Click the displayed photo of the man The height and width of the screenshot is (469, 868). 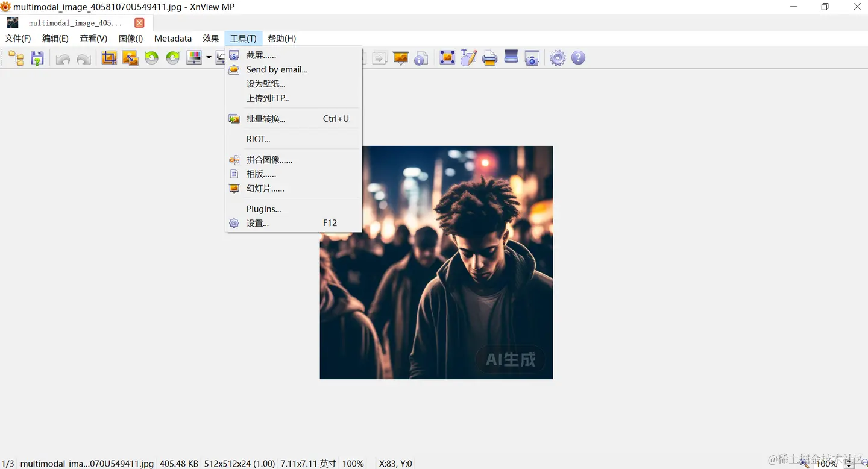(x=436, y=262)
